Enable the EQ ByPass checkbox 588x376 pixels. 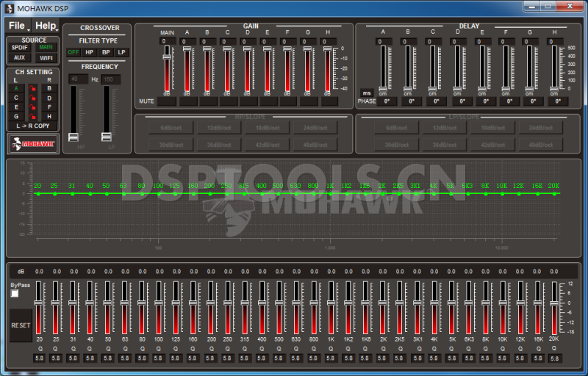(x=15, y=294)
